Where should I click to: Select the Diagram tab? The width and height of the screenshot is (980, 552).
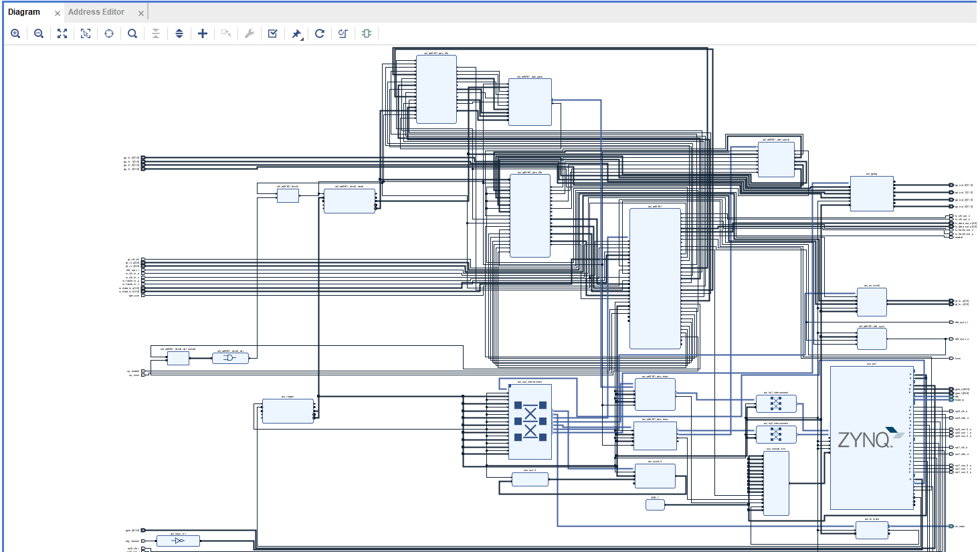[24, 12]
